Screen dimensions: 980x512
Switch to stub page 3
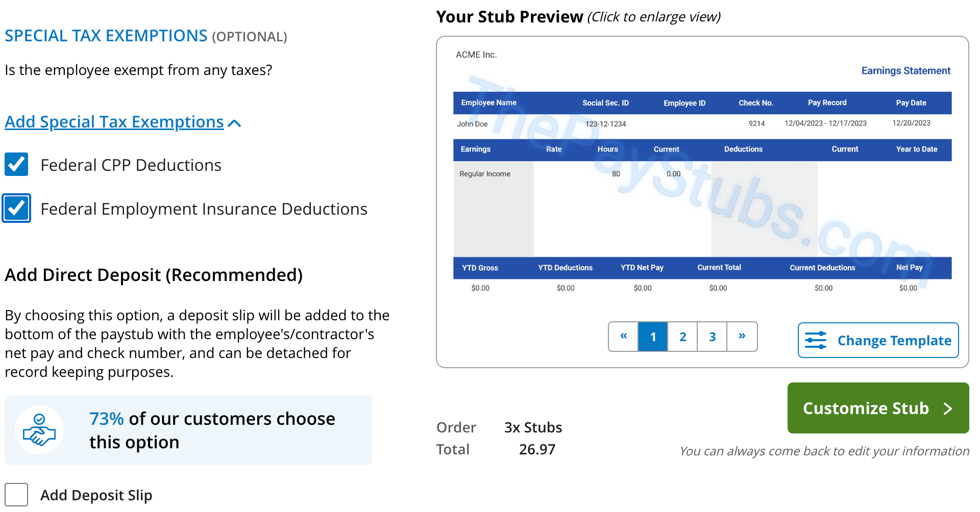[x=712, y=337]
